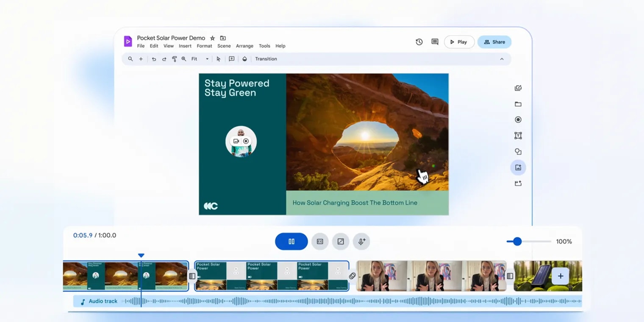Open the Fit zoom dropdown
The image size is (644, 322).
pyautogui.click(x=200, y=59)
